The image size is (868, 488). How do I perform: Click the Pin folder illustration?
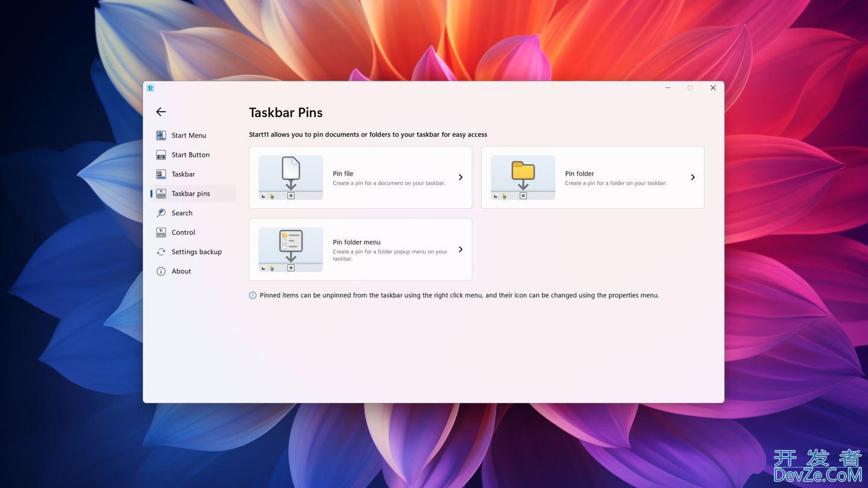click(523, 177)
